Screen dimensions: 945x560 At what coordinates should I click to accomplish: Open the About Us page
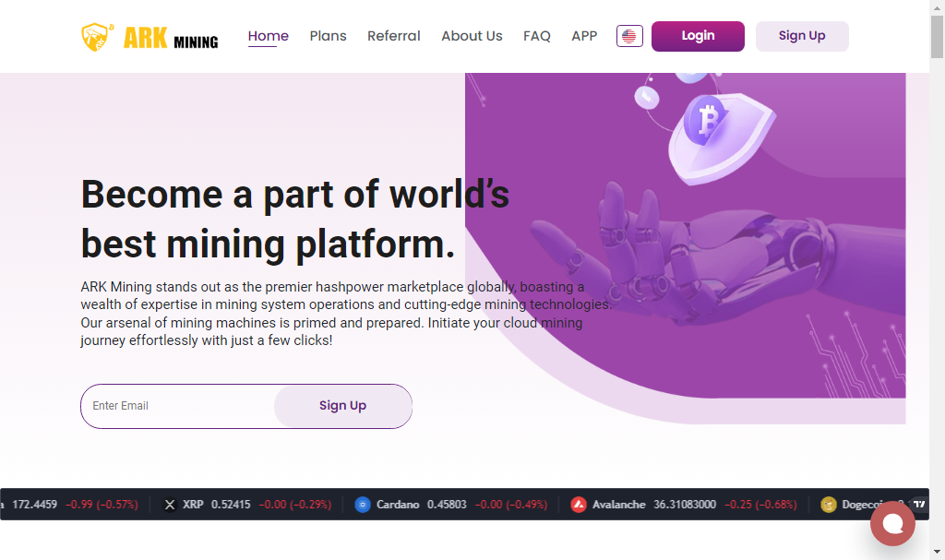click(472, 36)
